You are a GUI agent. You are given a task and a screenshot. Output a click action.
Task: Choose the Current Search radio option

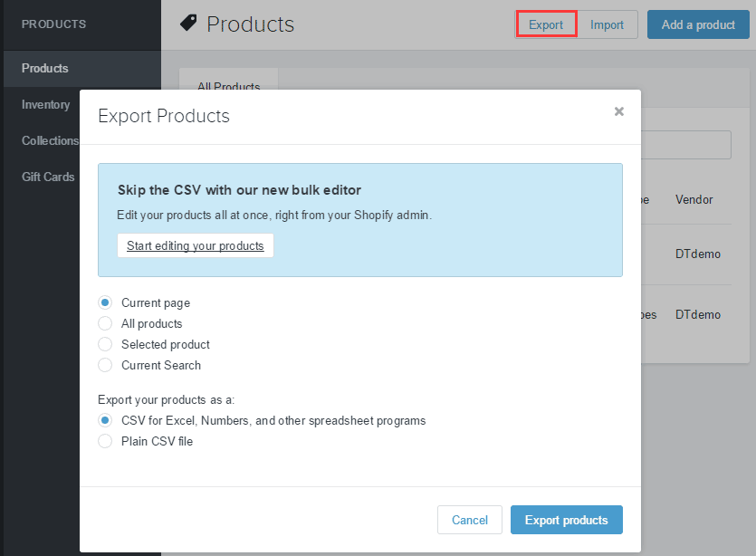(105, 366)
